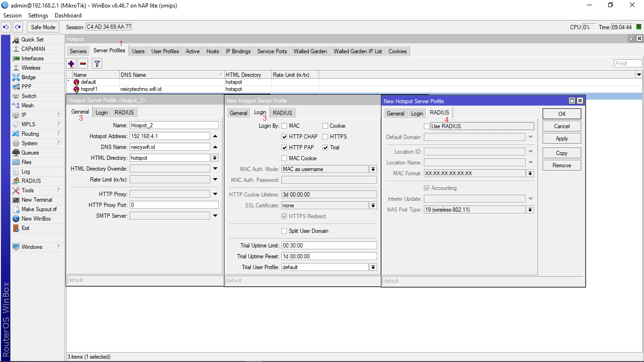The image size is (644, 362).
Task: Enable the MAC Cookie checkbox
Action: (284, 158)
